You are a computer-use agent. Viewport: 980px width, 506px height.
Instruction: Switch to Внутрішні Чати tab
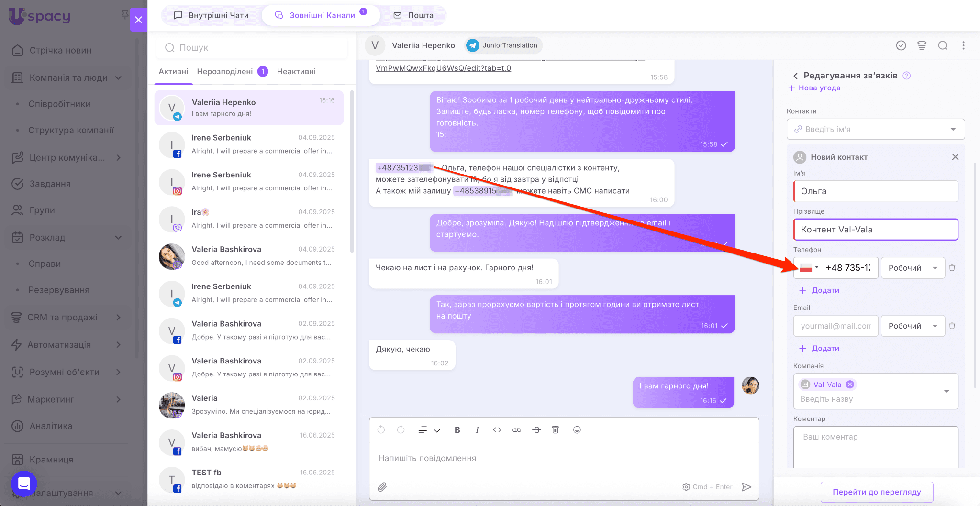(x=211, y=15)
